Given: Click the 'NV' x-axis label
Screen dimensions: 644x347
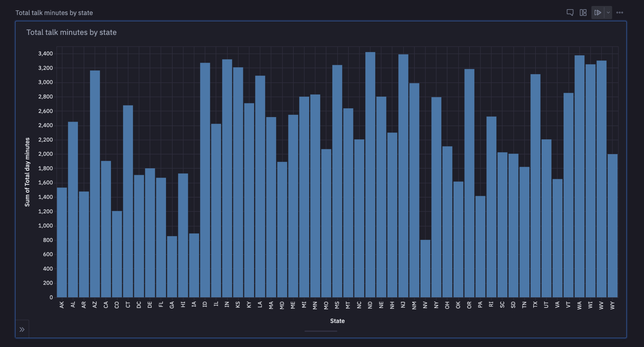Looking at the screenshot, I should [x=425, y=305].
